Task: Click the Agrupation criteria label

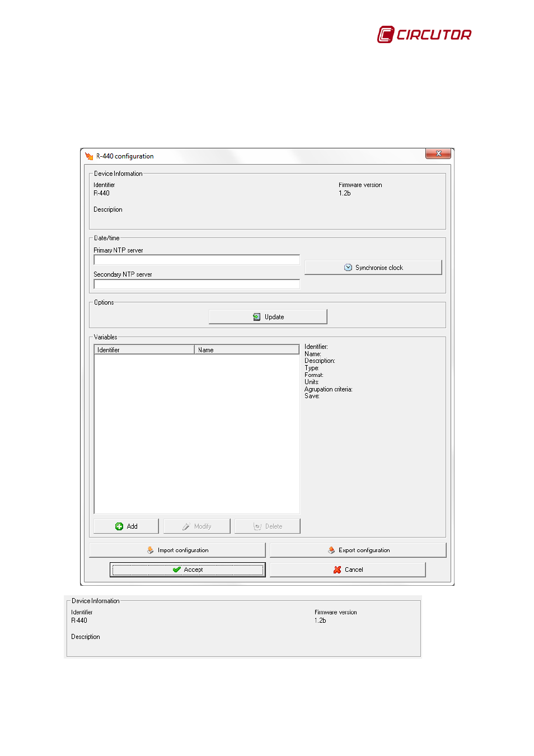Action: tap(329, 389)
